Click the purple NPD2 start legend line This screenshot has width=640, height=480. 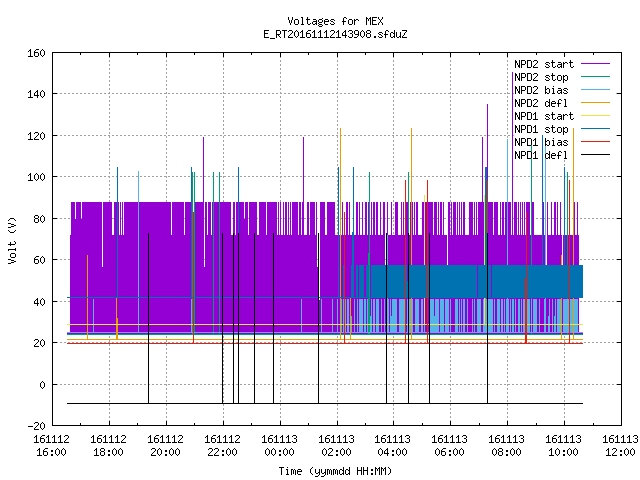click(596, 64)
